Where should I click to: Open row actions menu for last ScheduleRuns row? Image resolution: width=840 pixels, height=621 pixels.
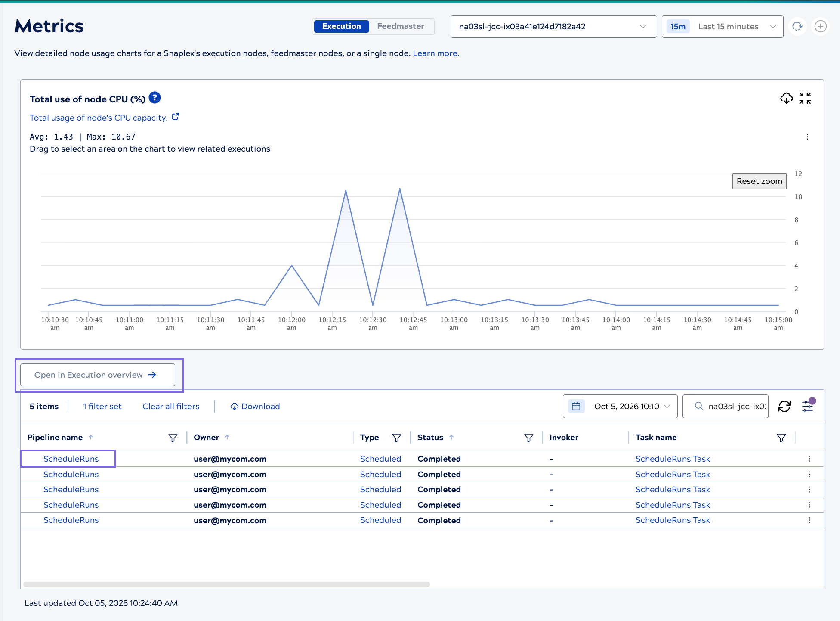(x=809, y=520)
